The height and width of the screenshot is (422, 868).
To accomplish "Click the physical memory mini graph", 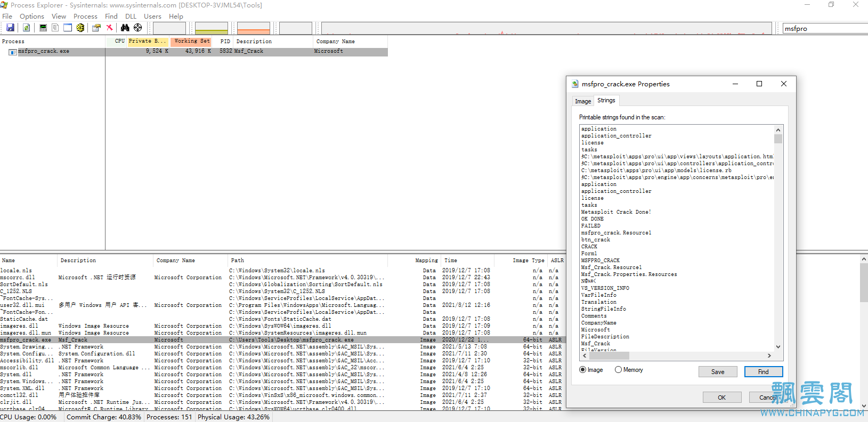I will click(x=254, y=28).
